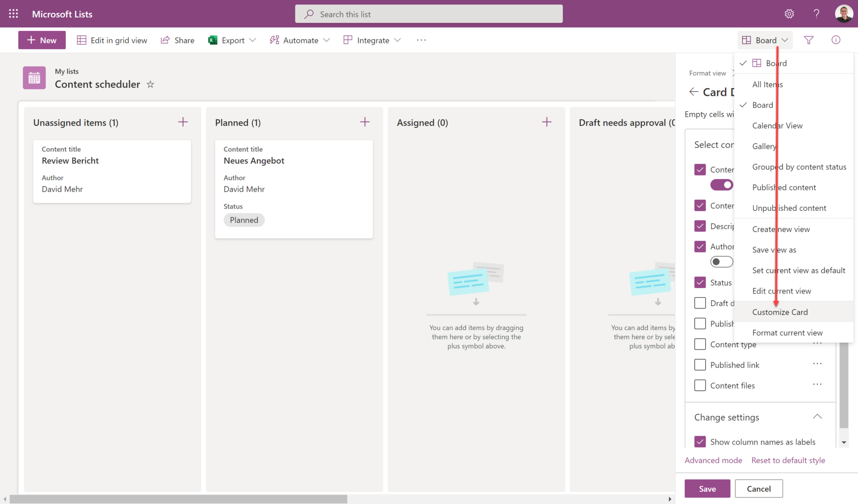The height and width of the screenshot is (504, 858).
Task: Click the Save button
Action: 707,489
